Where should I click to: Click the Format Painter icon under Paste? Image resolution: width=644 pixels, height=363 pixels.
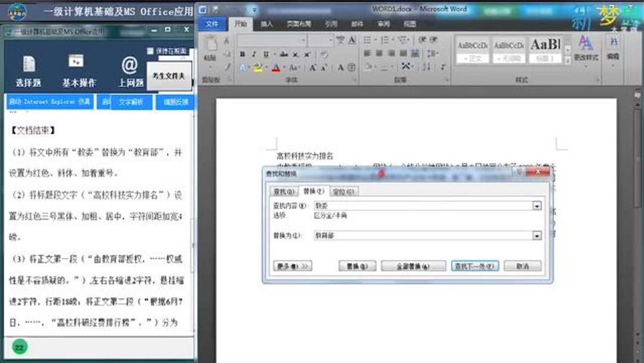pos(227,66)
